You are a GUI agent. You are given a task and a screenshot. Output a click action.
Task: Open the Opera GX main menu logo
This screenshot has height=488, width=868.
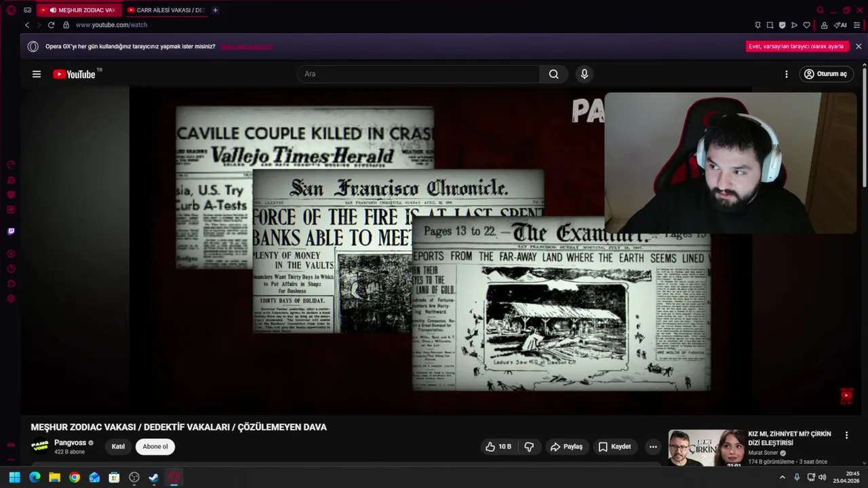[11, 10]
